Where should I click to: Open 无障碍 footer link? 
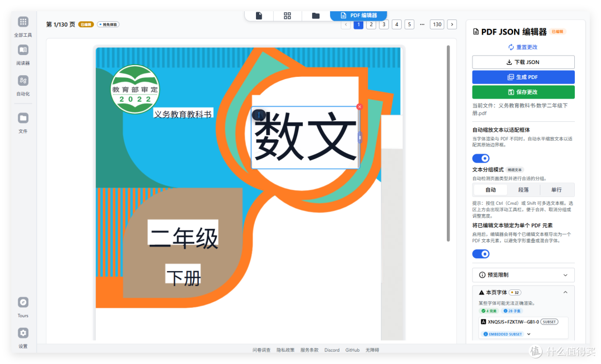(x=372, y=350)
